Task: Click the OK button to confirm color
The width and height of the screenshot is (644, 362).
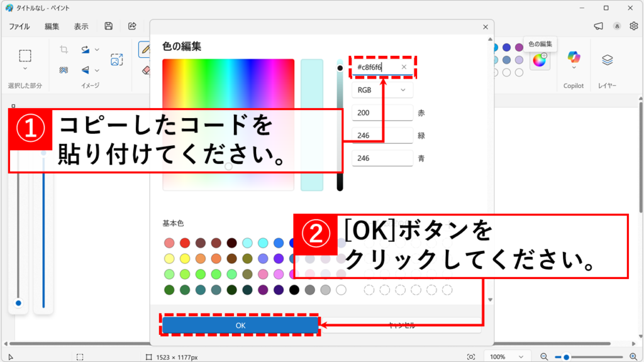Action: (x=241, y=325)
